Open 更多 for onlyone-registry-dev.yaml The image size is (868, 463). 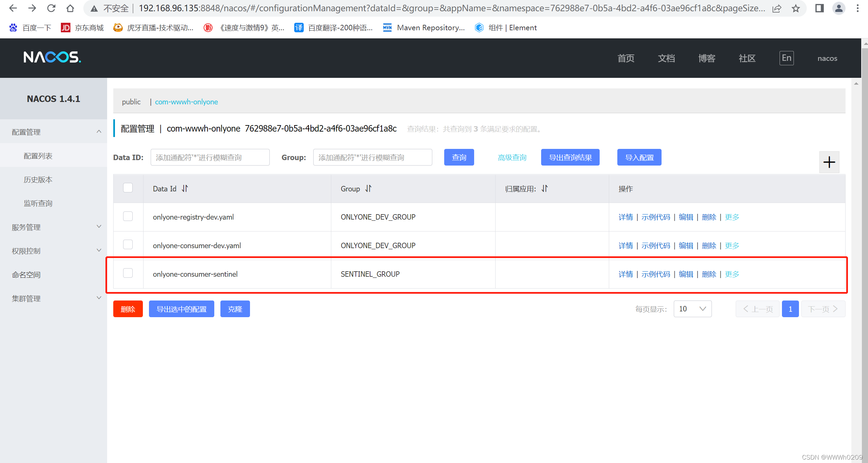coord(732,217)
